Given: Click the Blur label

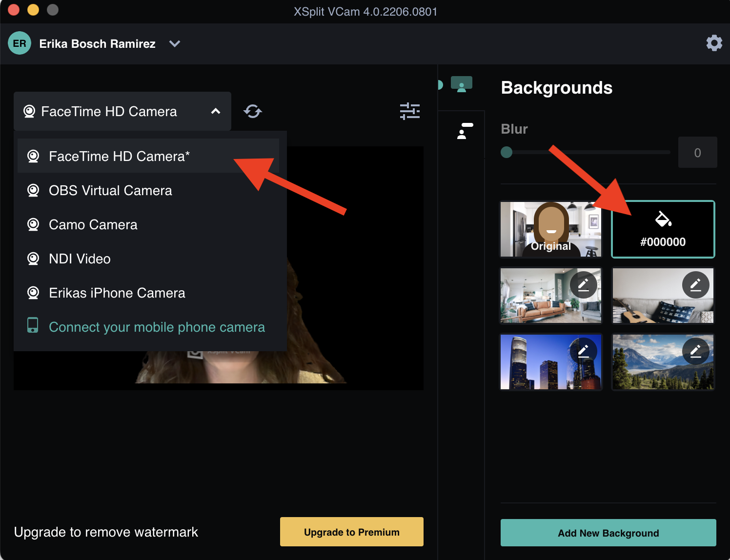Looking at the screenshot, I should tap(514, 129).
